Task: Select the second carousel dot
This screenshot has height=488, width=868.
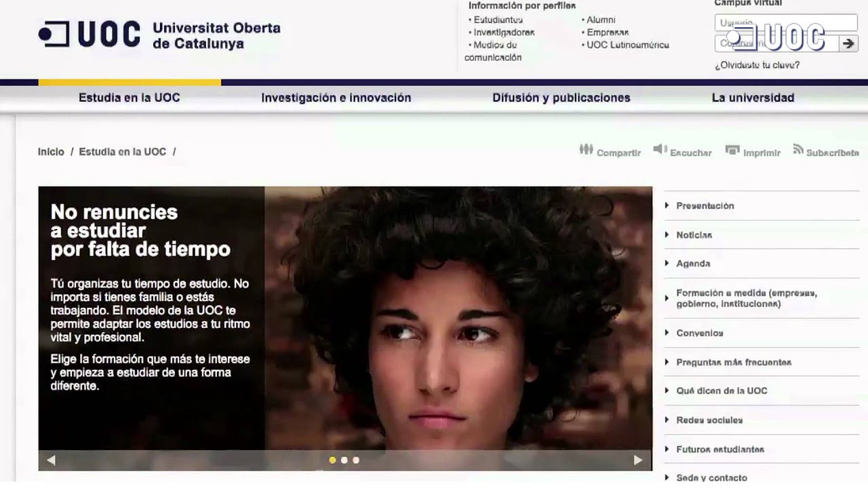Action: 344,460
